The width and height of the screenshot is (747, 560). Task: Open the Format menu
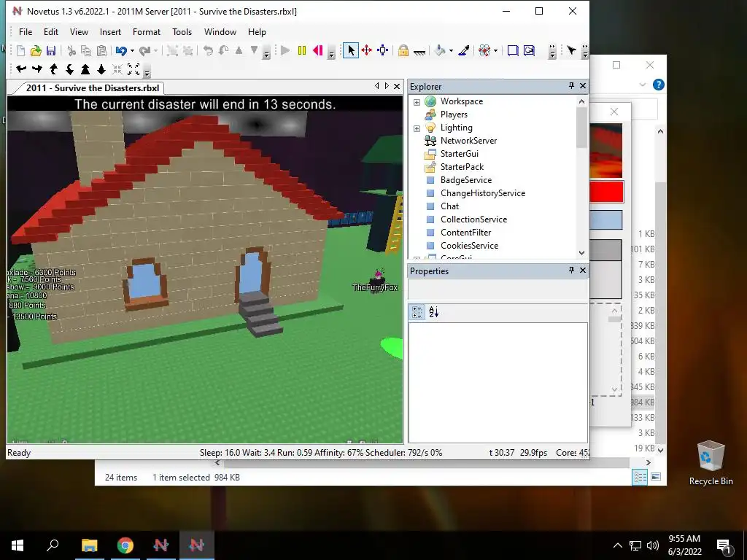pos(146,32)
